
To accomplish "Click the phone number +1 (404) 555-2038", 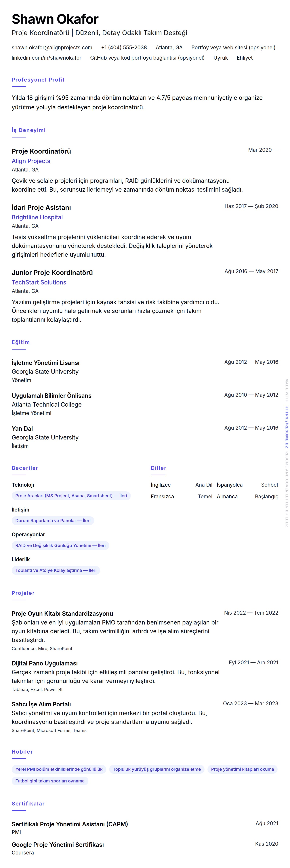I will click(x=124, y=48).
